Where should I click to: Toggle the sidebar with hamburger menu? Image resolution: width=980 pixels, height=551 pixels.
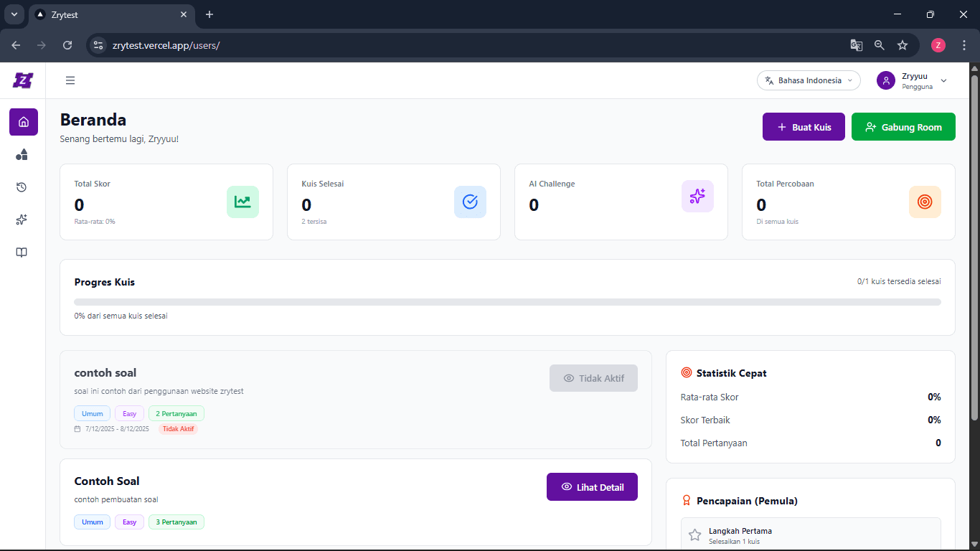pyautogui.click(x=70, y=80)
